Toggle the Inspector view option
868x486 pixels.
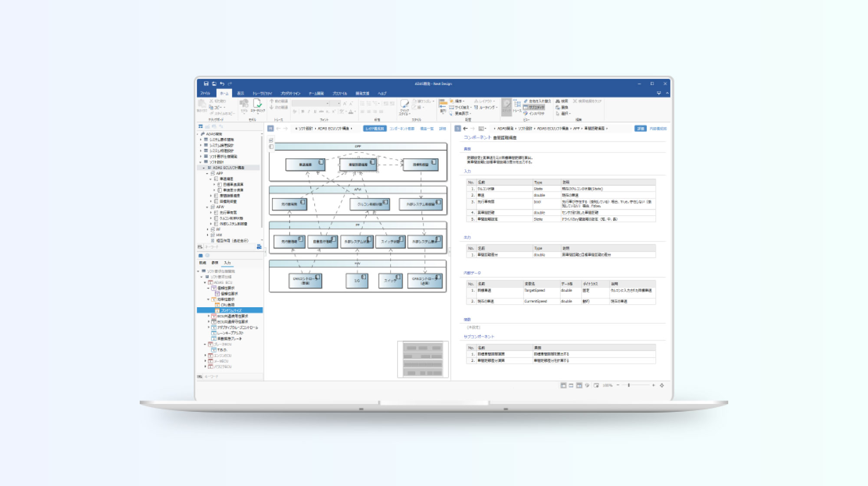[534, 113]
